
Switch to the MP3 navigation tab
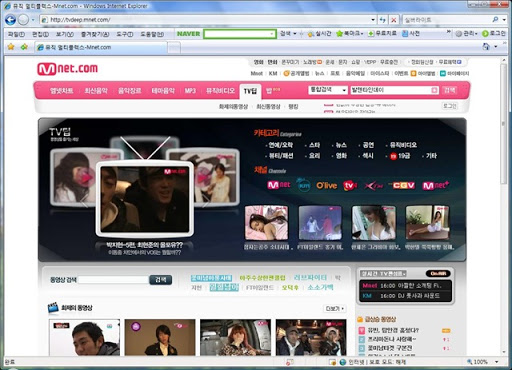pos(190,91)
